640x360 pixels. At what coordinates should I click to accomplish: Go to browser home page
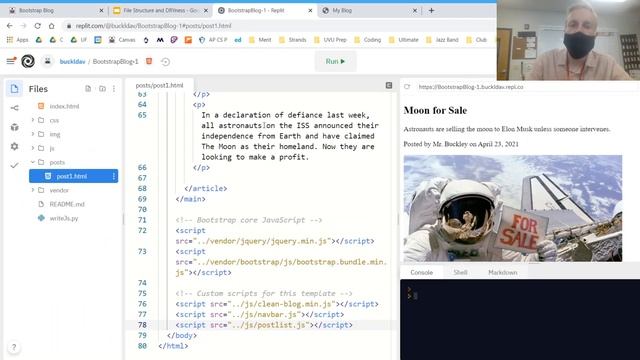point(51,26)
